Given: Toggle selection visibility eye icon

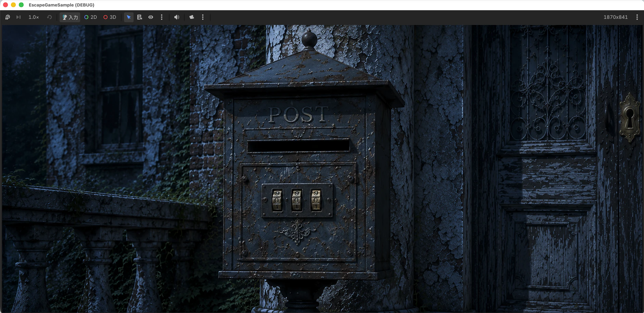Looking at the screenshot, I should 151,17.
